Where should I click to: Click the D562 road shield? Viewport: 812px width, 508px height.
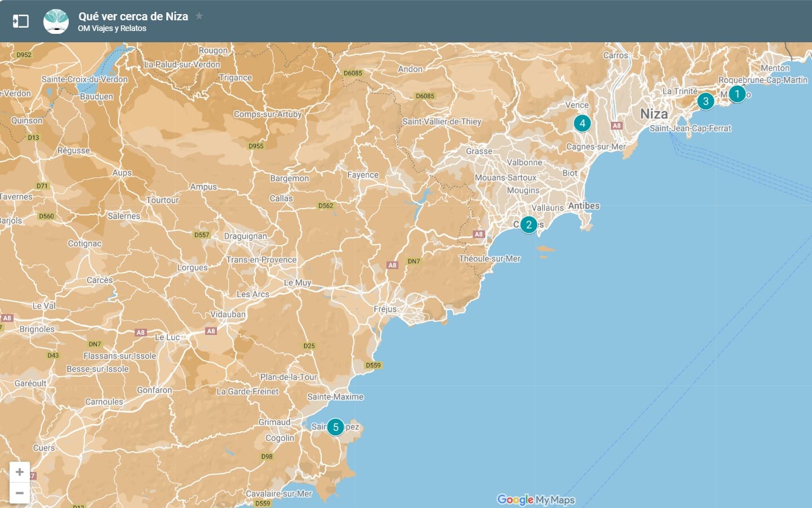(326, 206)
